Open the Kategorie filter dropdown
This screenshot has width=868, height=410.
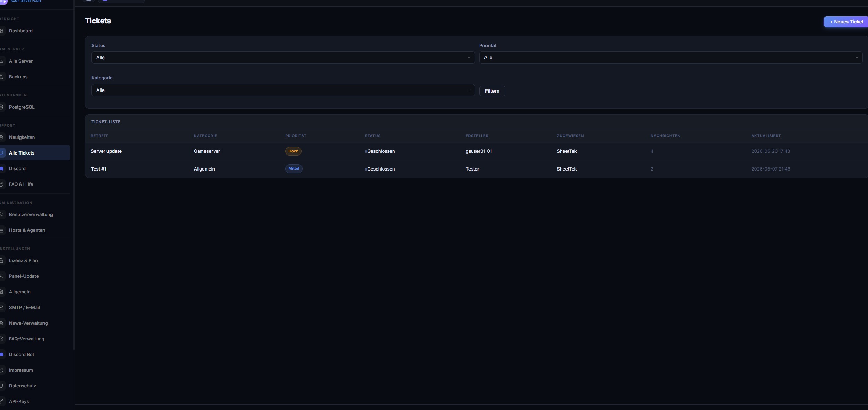283,90
